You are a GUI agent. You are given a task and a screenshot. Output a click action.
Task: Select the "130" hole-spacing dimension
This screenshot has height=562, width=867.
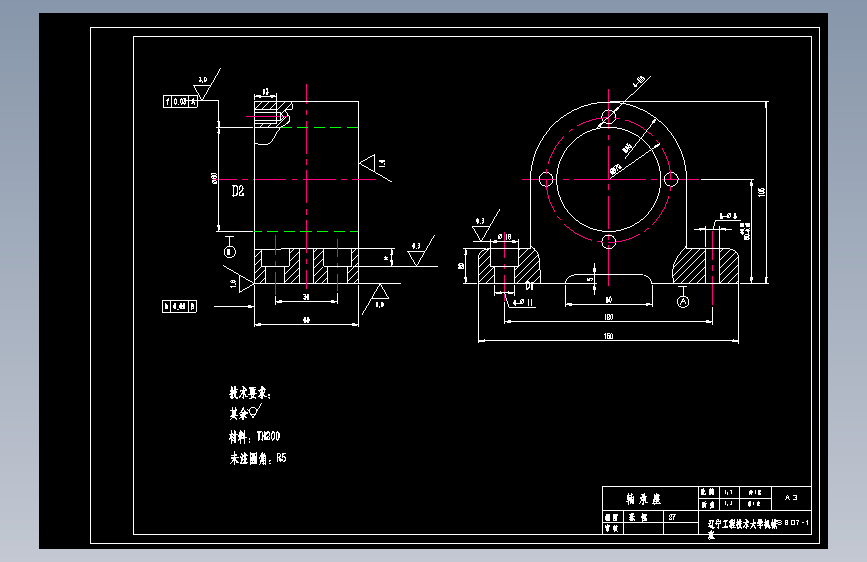tap(608, 317)
